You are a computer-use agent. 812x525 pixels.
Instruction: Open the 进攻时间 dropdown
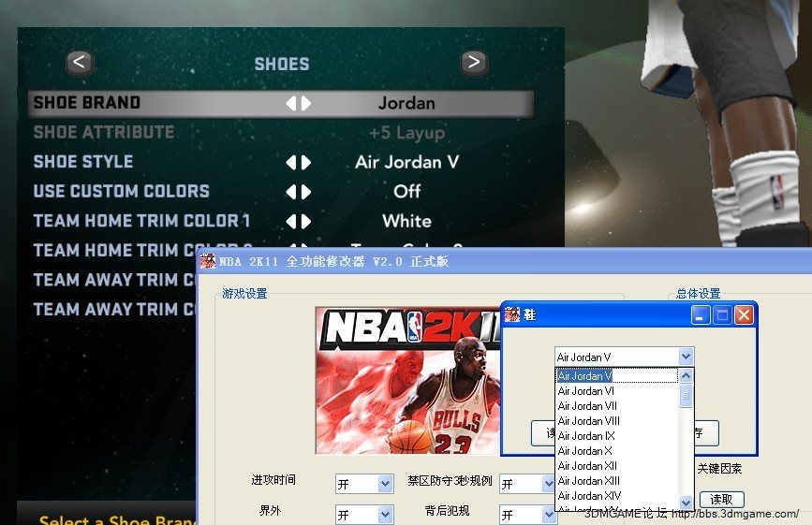point(385,484)
